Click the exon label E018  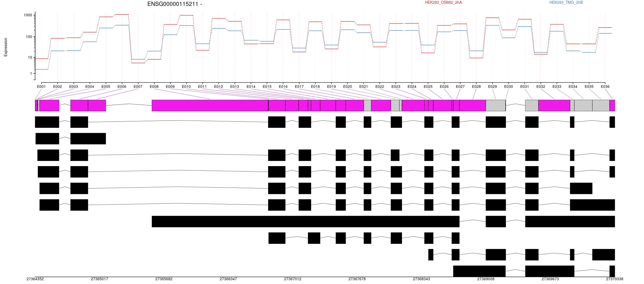pos(315,87)
